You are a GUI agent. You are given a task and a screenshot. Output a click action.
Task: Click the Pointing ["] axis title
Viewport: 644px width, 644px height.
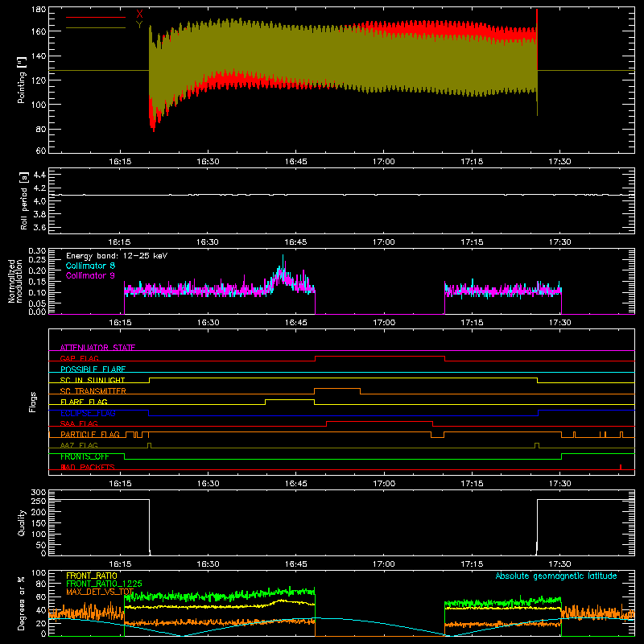point(22,80)
